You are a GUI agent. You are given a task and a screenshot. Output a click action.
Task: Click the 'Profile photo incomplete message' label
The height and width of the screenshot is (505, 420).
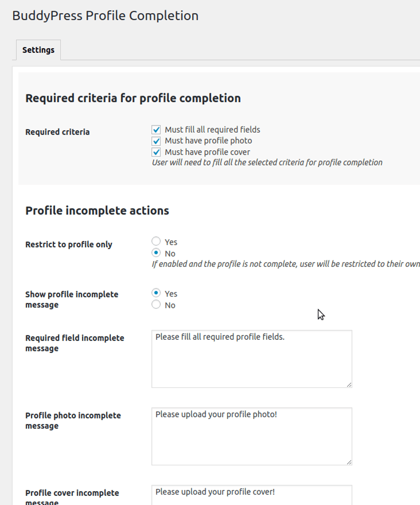click(73, 421)
